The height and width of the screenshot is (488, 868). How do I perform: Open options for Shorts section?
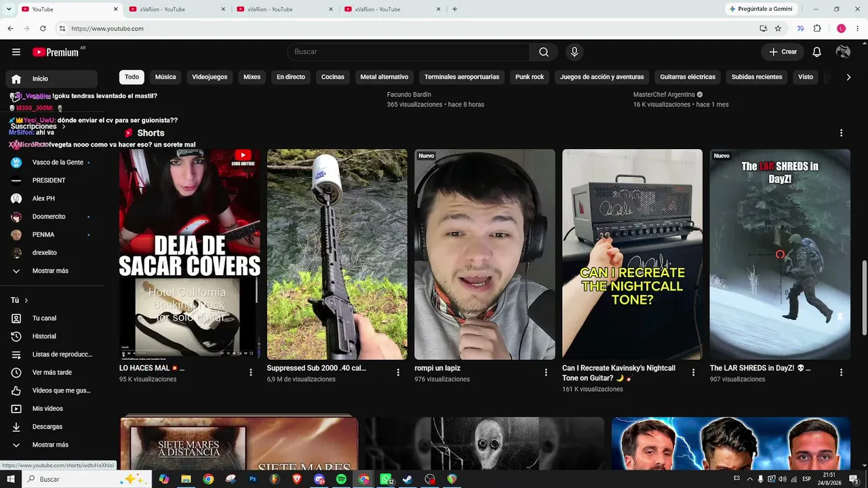tap(841, 133)
